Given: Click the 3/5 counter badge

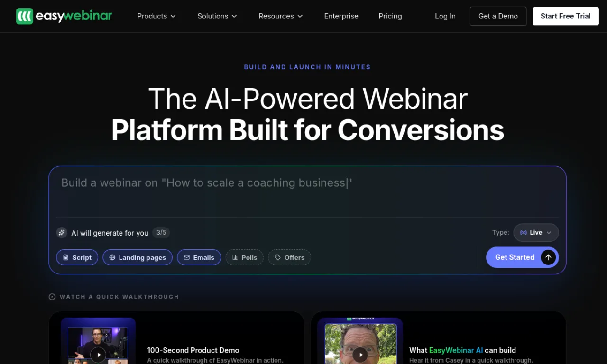Looking at the screenshot, I should (161, 233).
